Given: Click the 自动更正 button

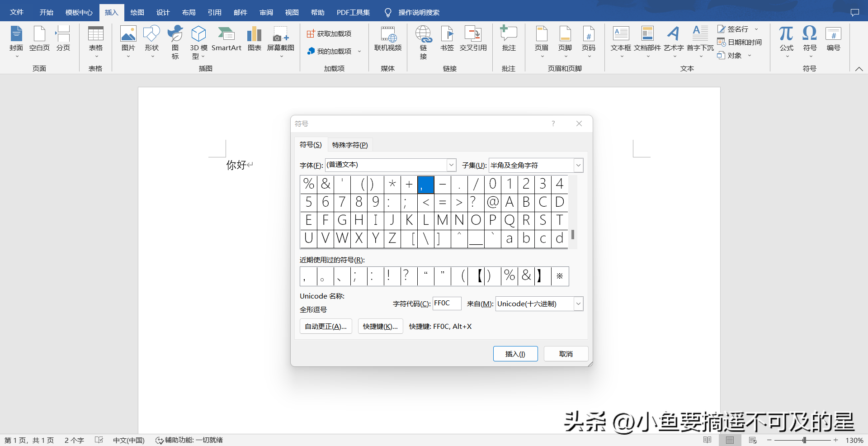Looking at the screenshot, I should (325, 327).
